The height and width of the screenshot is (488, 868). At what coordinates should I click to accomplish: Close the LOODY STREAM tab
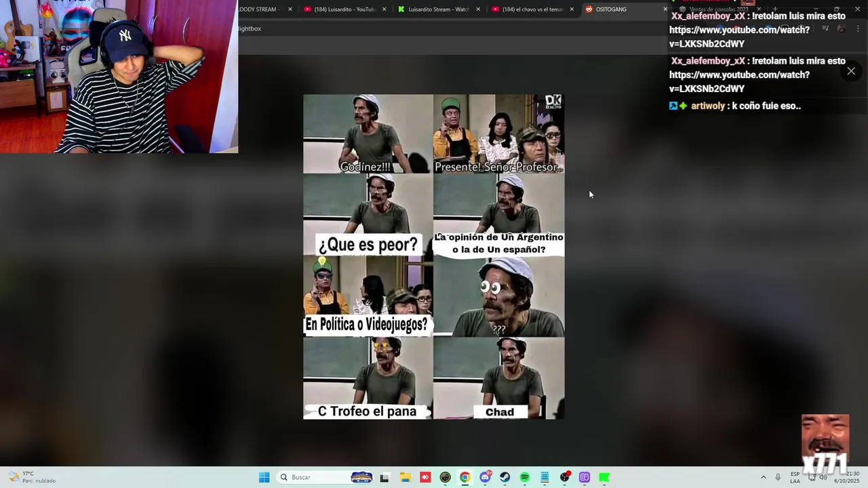coord(290,9)
